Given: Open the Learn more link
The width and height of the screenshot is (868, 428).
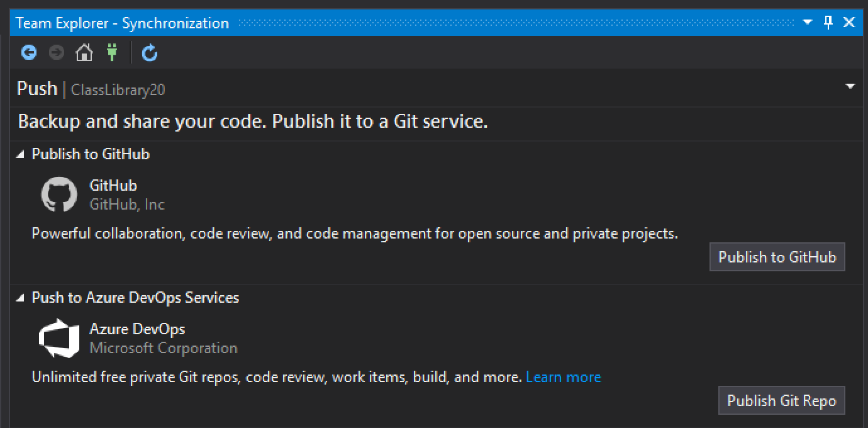Looking at the screenshot, I should pyautogui.click(x=564, y=377).
